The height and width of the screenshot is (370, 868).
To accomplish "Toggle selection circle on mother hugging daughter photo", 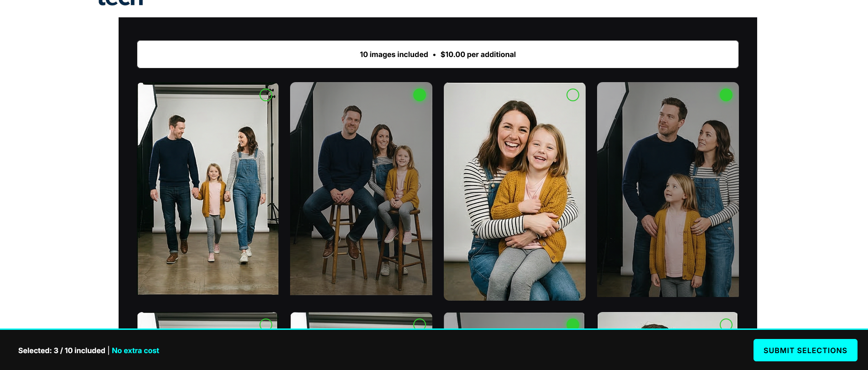I will (572, 95).
